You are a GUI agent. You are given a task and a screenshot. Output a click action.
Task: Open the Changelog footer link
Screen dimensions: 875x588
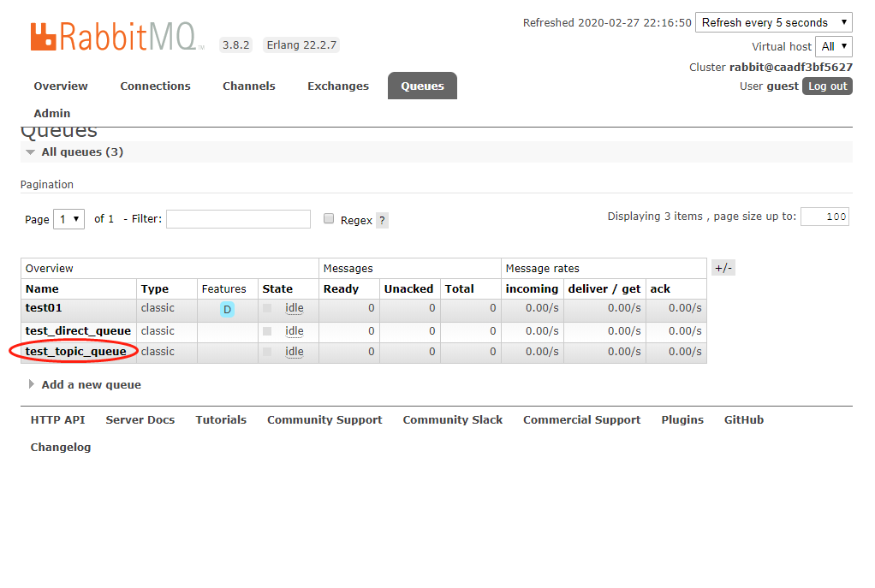point(60,448)
